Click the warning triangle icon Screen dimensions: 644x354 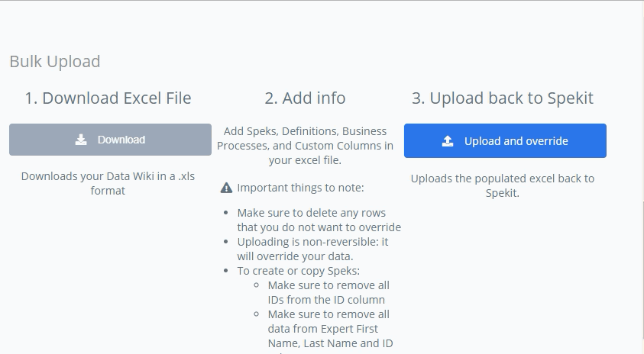pyautogui.click(x=226, y=188)
